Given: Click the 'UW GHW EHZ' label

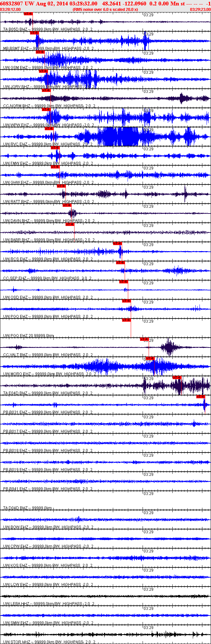Looking at the screenshot, I should click(x=16, y=183).
